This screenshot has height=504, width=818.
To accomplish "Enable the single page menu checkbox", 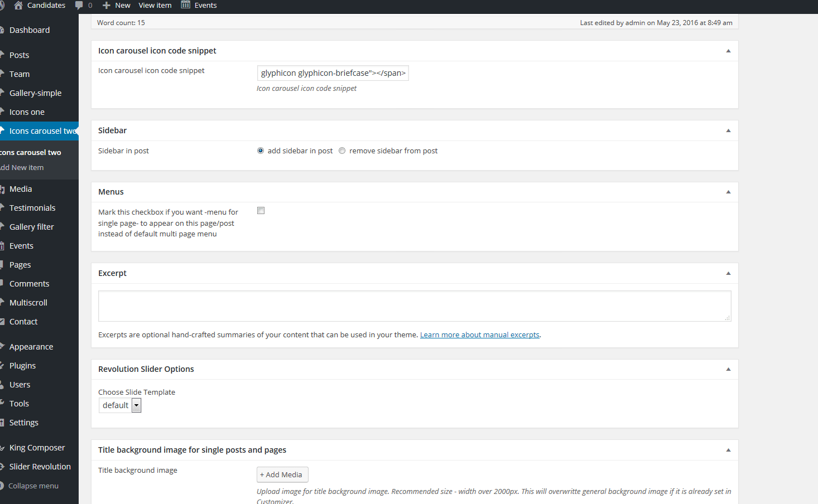I will tap(261, 211).
